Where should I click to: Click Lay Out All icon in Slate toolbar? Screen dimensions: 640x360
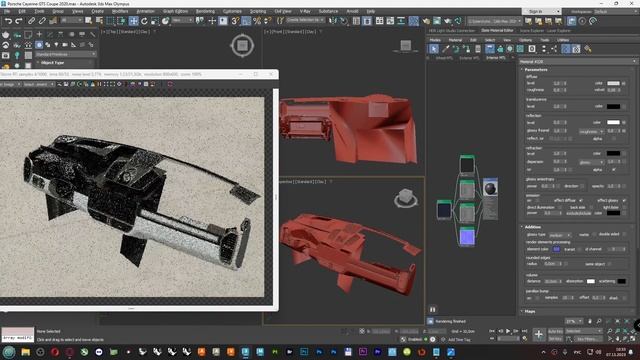pos(544,49)
